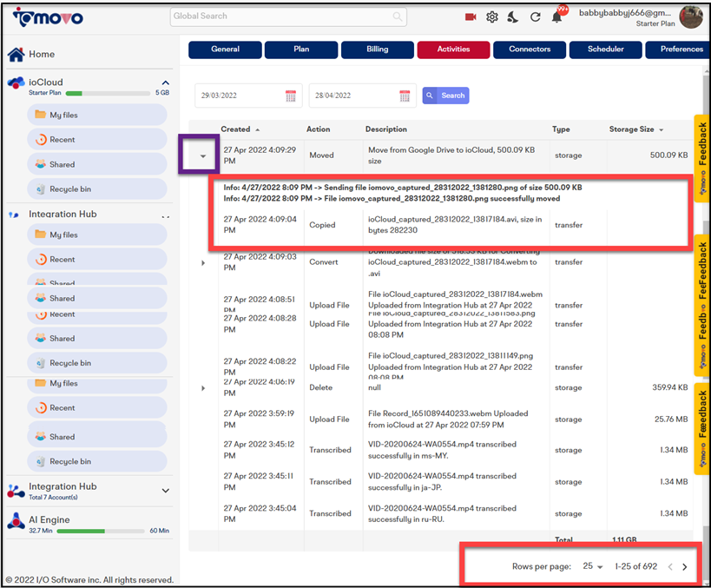Select the Activities tab
The height and width of the screenshot is (588, 711).
453,50
